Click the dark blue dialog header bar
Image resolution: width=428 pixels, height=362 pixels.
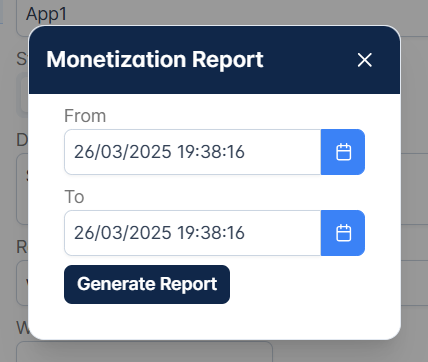(214, 60)
